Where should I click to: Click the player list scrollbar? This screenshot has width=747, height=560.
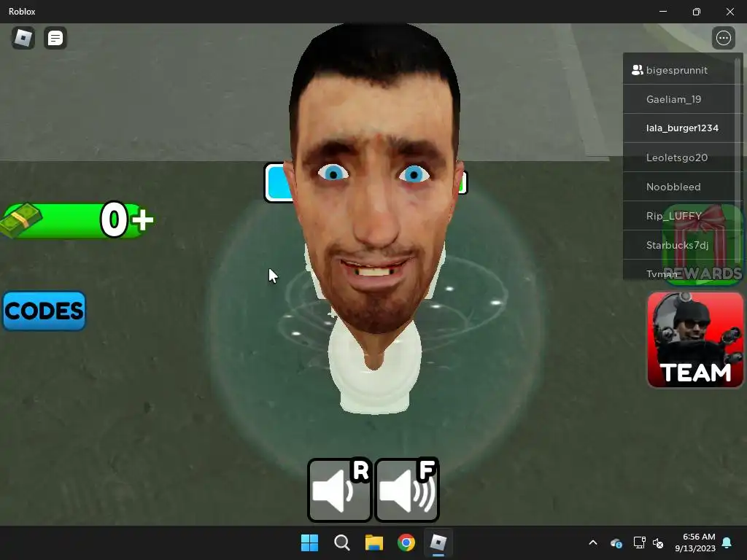tap(739, 162)
